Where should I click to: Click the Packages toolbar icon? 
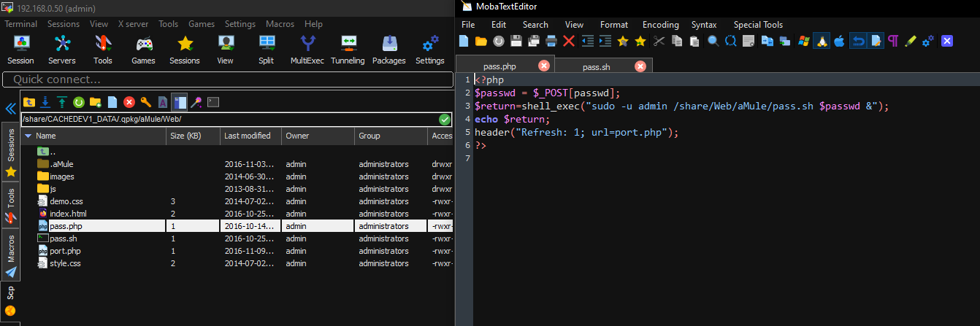pyautogui.click(x=388, y=49)
